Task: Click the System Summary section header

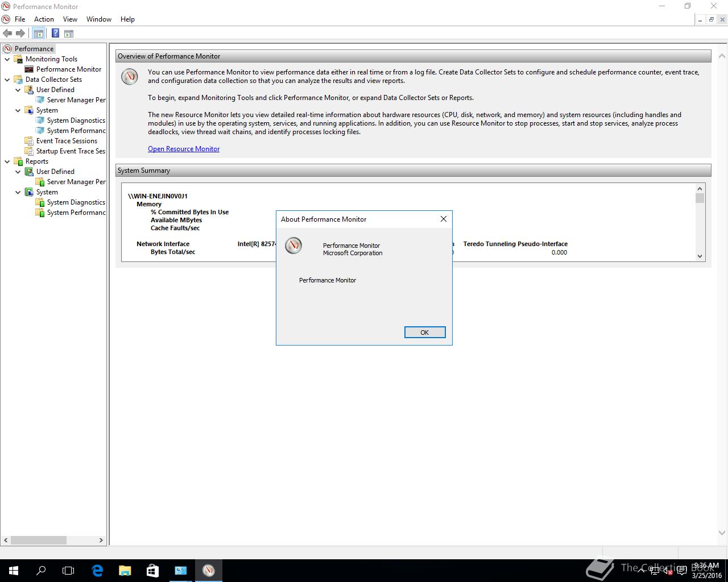Action: [x=413, y=171]
